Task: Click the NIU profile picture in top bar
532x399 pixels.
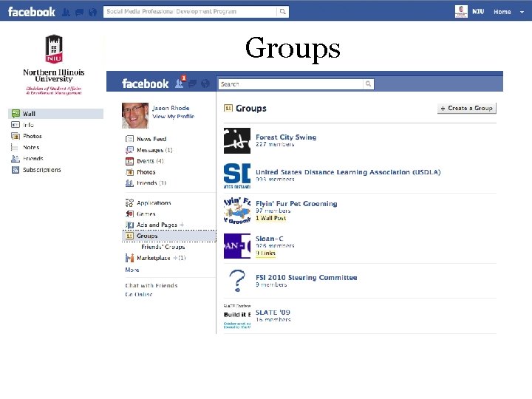Action: 461,12
